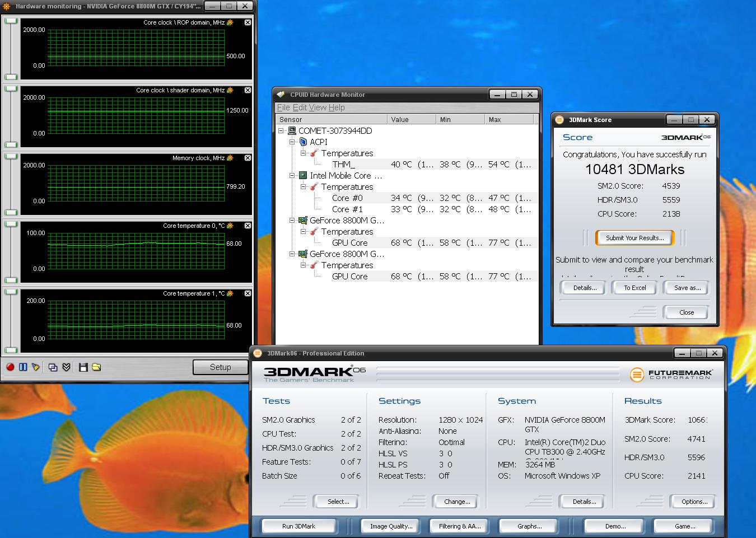The height and width of the screenshot is (538, 756).
Task: Collapse the Intel Mobile Core node
Action: 292,176
